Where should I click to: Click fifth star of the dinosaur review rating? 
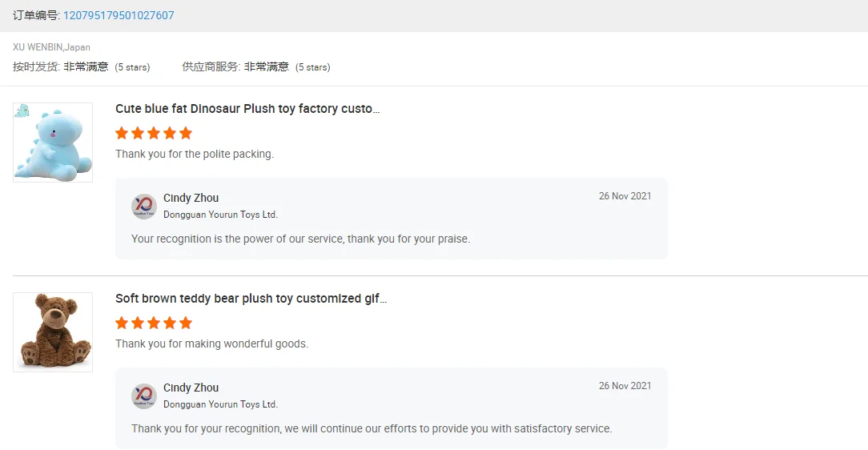(186, 133)
